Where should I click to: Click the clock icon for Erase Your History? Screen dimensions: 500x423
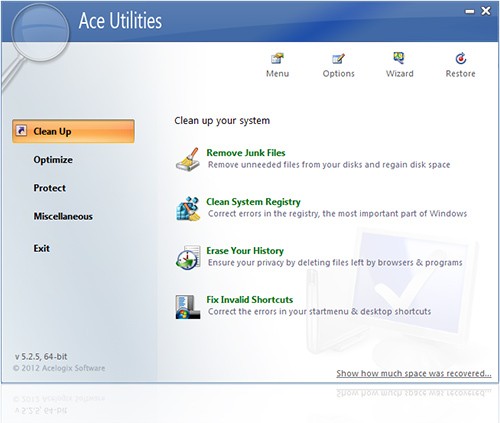[x=188, y=257]
